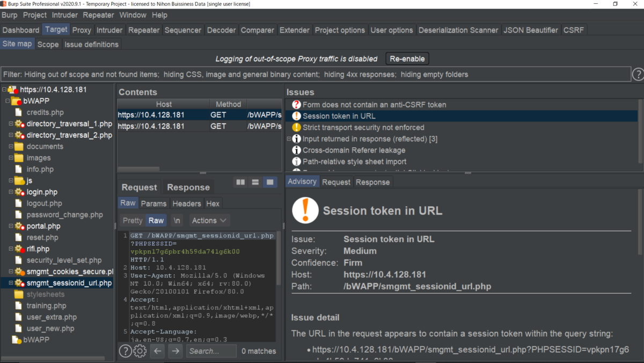Open the Help menu
This screenshot has width=644, height=363.
159,15
